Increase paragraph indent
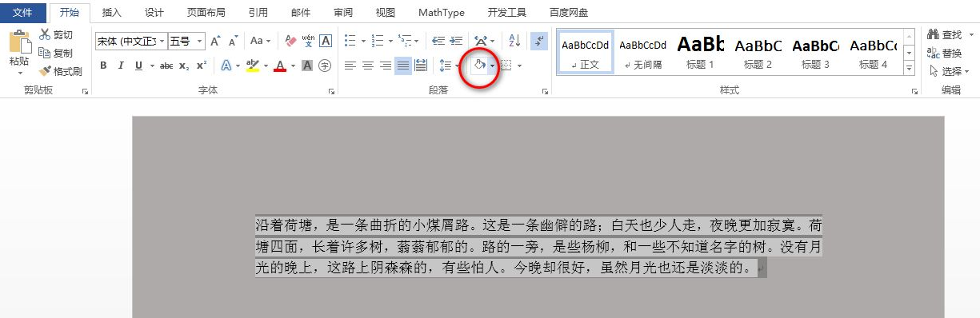Screen dimensions: 980x318 click(456, 41)
